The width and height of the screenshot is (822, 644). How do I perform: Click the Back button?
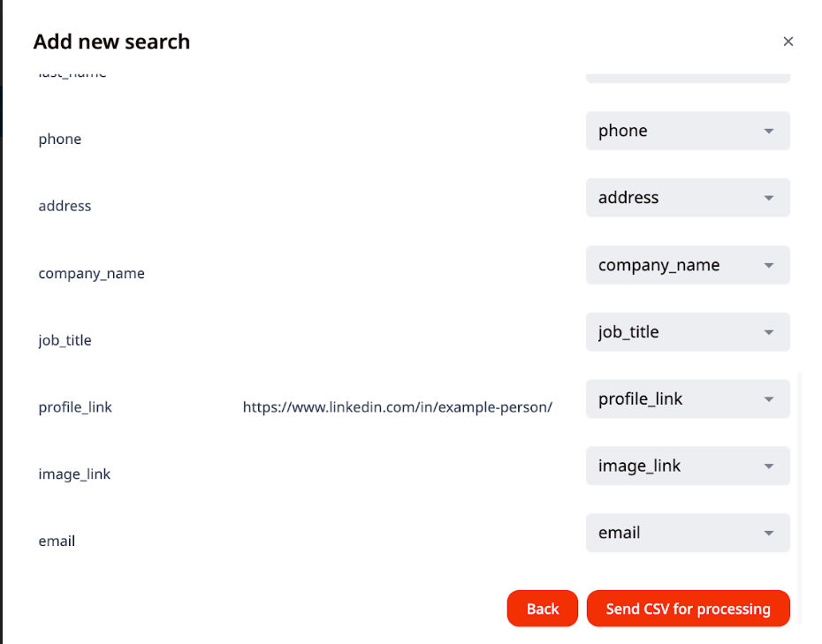pyautogui.click(x=543, y=609)
